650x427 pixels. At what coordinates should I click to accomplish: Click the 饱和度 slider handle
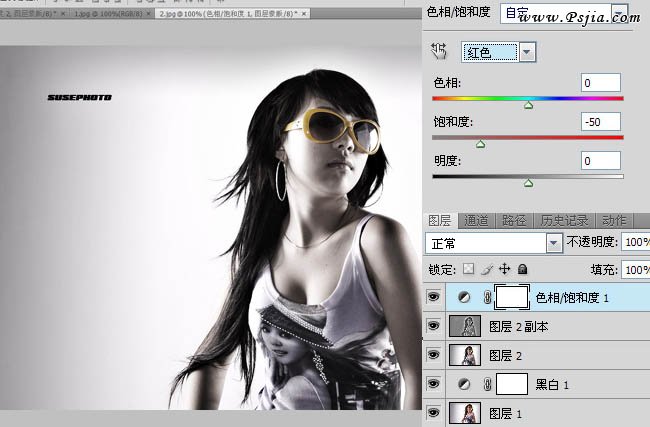(480, 144)
